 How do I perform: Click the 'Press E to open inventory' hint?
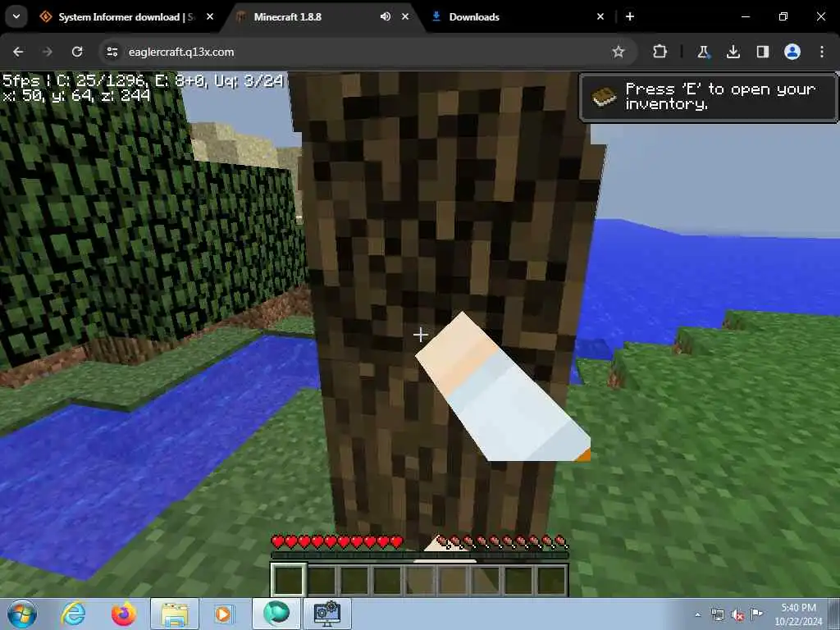point(709,98)
